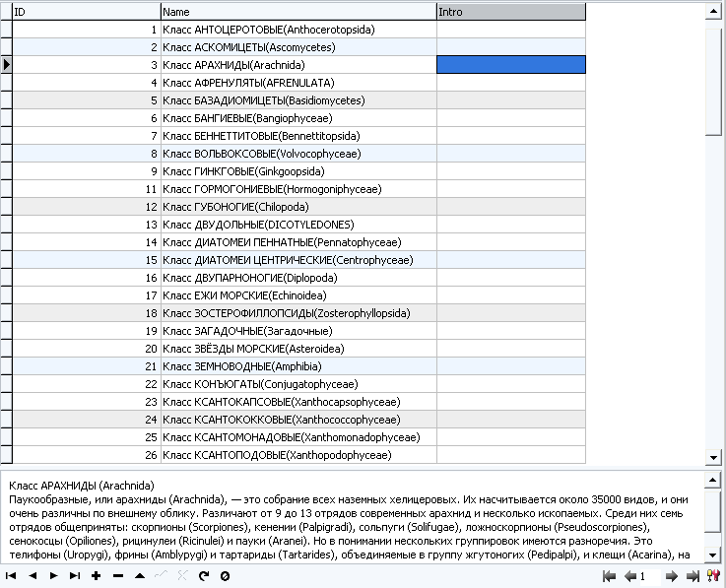Jump to last record in navigator

tap(75, 575)
